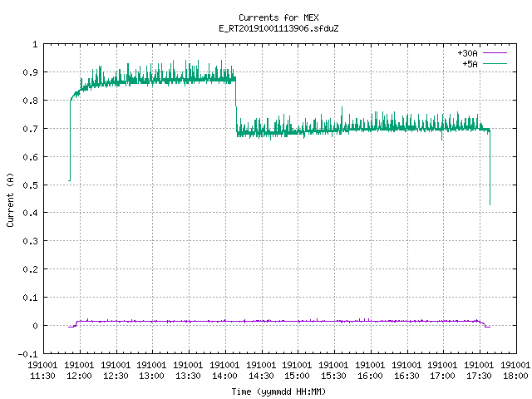This screenshot has height=399, width=532.
Task: Click the y-axis tick label -0.1
Action: [27, 354]
